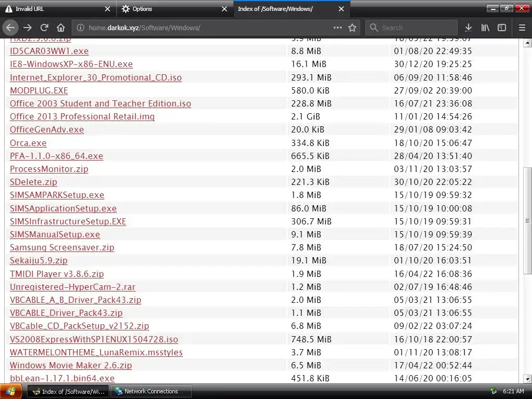Toggle the sidebars button

pyautogui.click(x=502, y=28)
